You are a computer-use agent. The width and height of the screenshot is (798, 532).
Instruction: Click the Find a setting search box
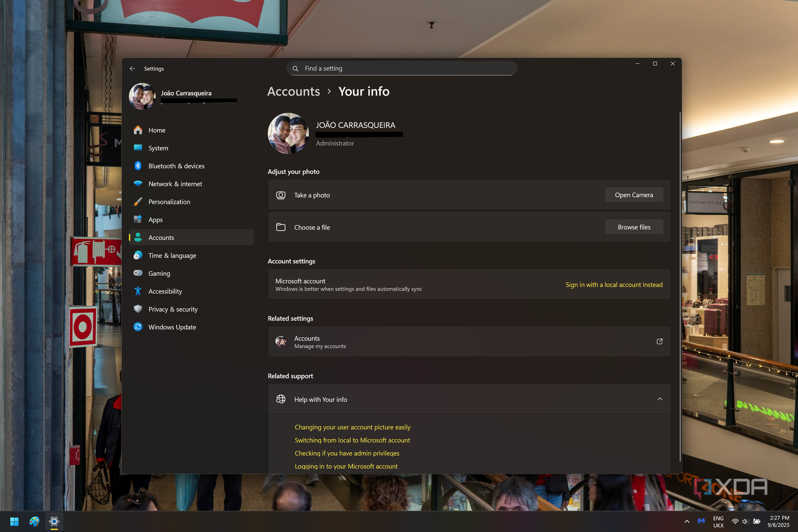402,68
